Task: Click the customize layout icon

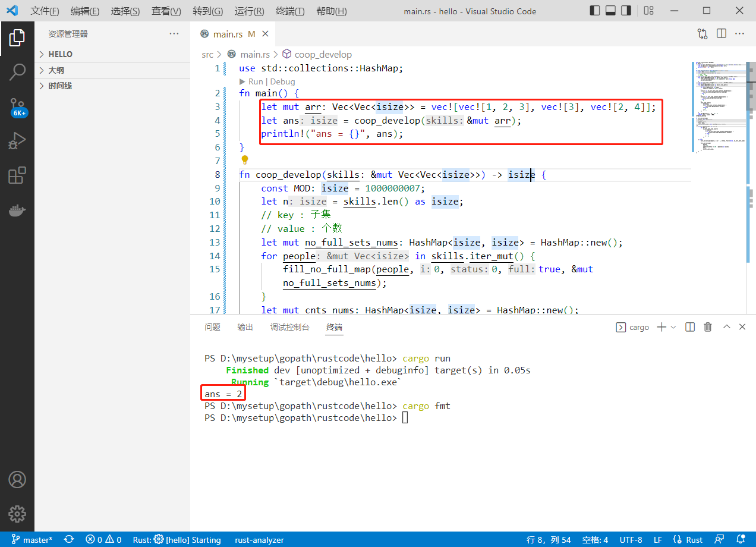Action: click(x=648, y=11)
